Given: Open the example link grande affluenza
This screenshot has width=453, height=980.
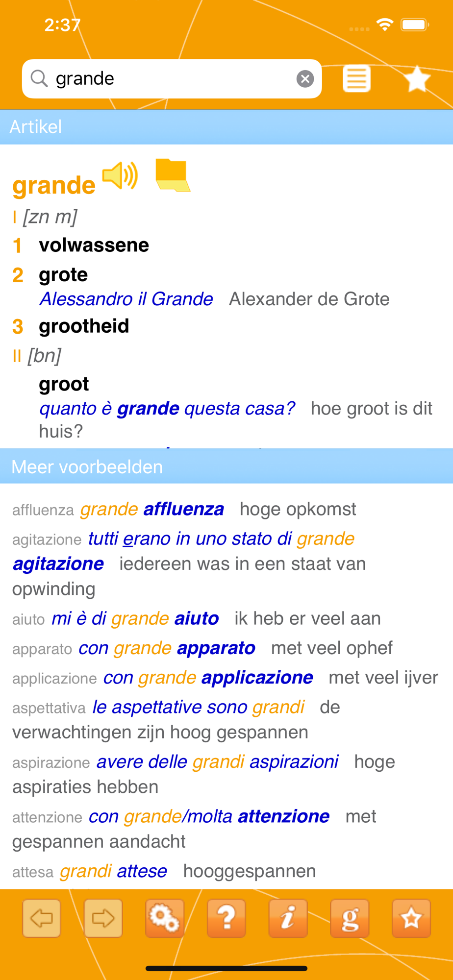Looking at the screenshot, I should [x=152, y=509].
